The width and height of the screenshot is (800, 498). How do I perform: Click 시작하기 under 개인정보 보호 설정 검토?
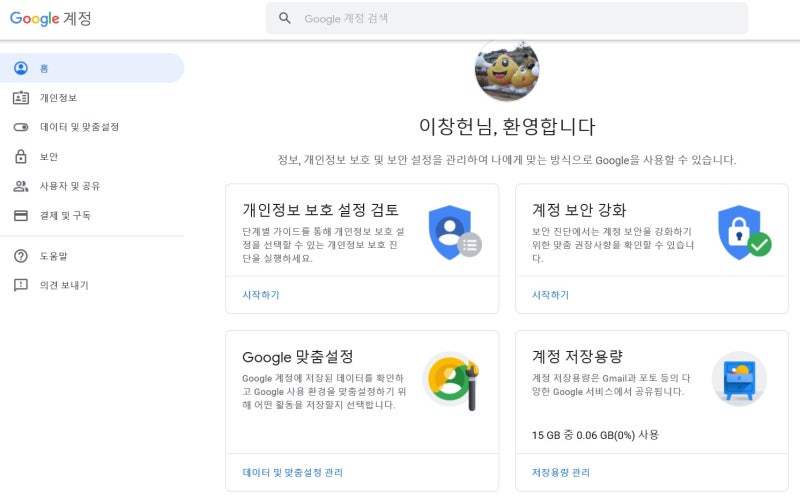click(261, 295)
